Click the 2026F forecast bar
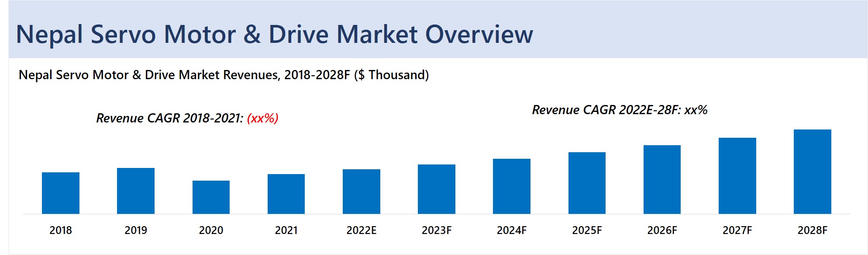Image resolution: width=868 pixels, height=255 pixels. (662, 179)
